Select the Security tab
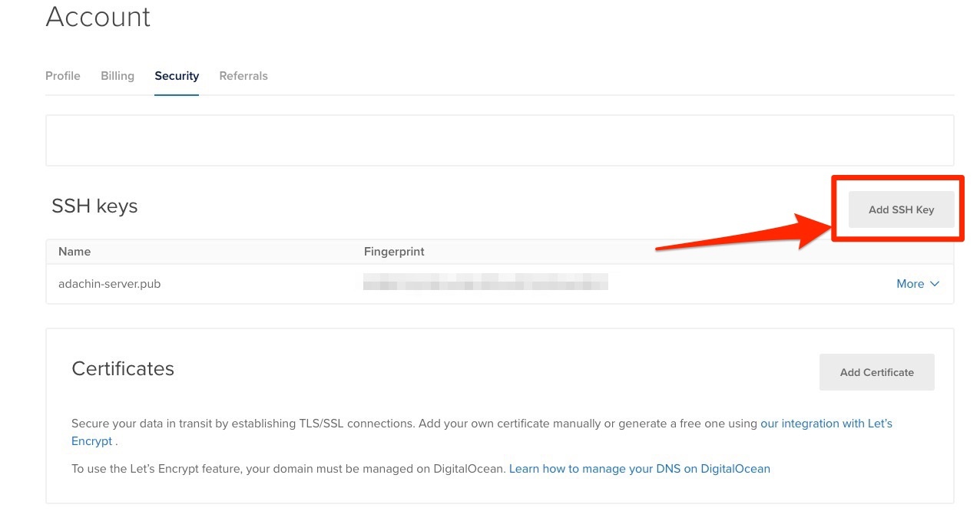The width and height of the screenshot is (980, 521). point(177,76)
